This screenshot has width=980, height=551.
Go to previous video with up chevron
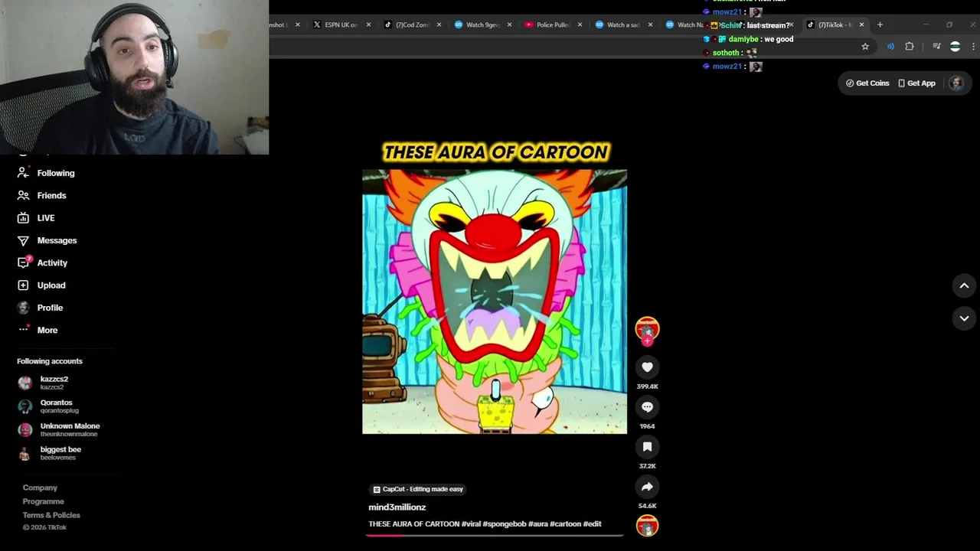tap(964, 285)
